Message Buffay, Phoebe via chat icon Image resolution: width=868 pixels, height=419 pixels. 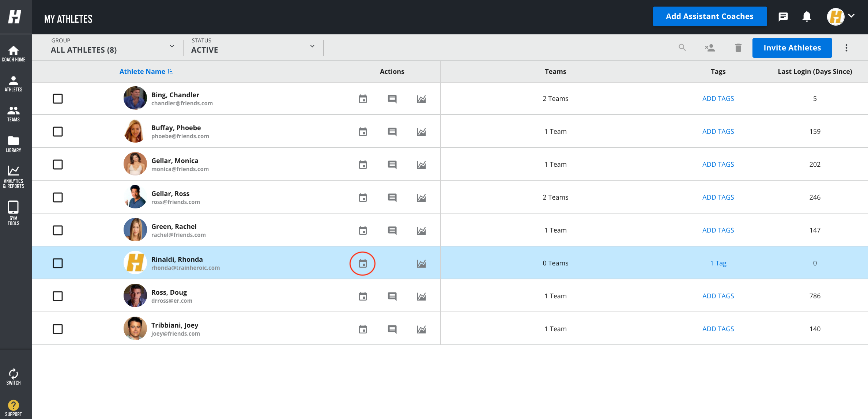pyautogui.click(x=392, y=132)
